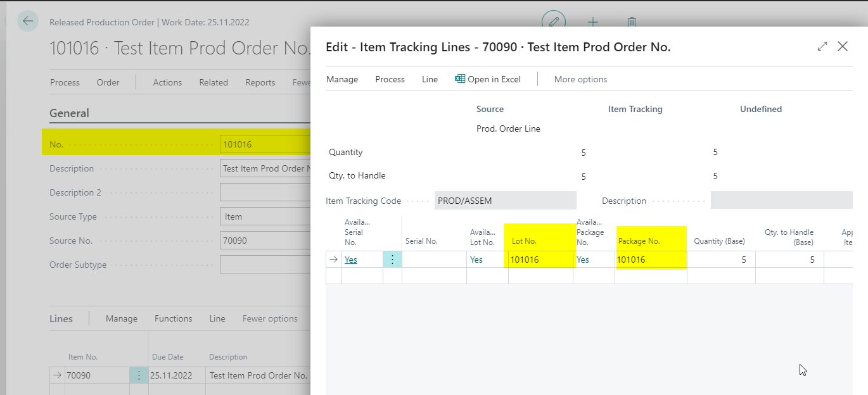
Task: Open the Line menu in the dialog
Action: [430, 79]
